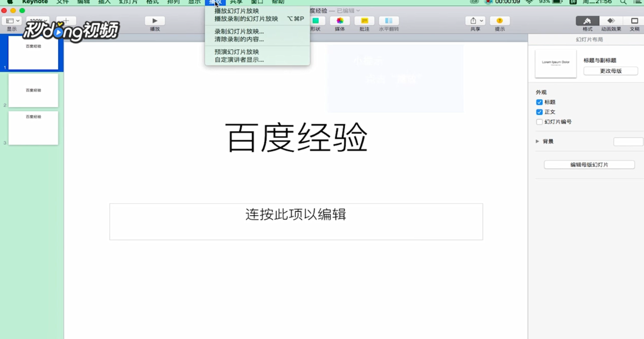
Task: Click the Play toolbar button
Action: [x=155, y=21]
